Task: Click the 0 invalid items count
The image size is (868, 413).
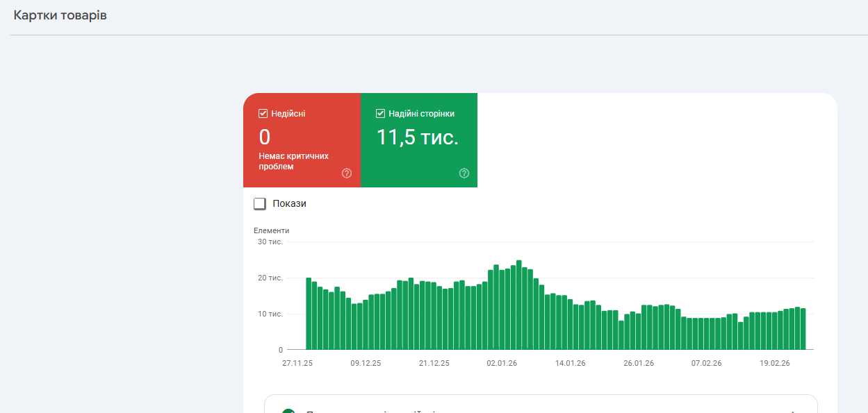Action: [264, 137]
